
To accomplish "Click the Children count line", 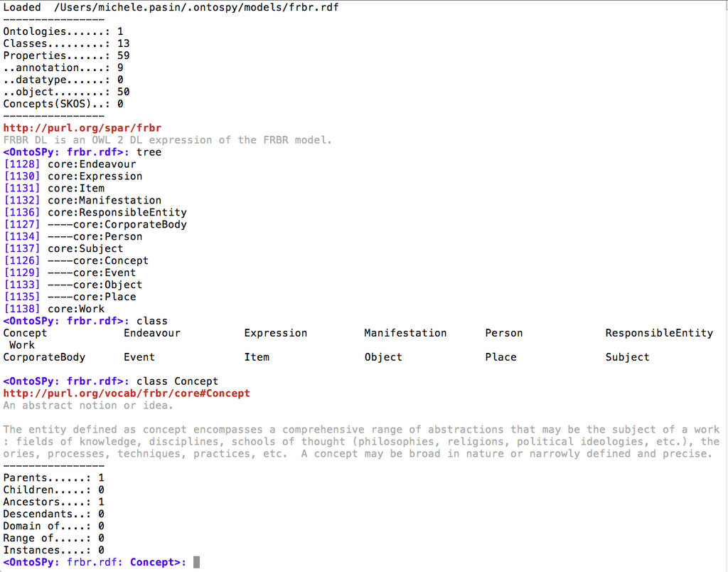I will coord(53,490).
